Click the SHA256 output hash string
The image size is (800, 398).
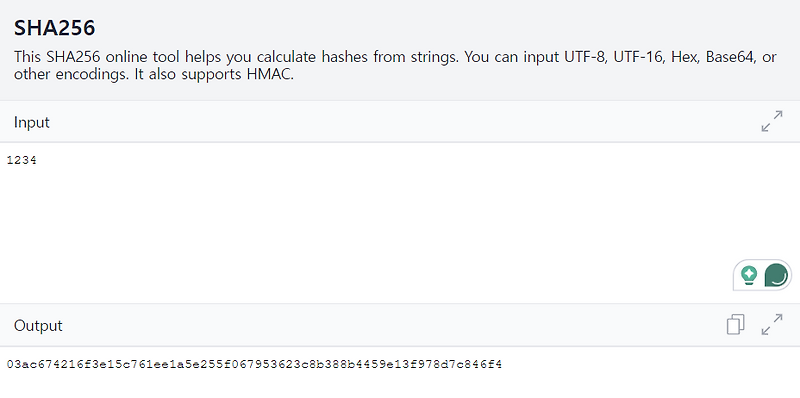[x=254, y=364]
